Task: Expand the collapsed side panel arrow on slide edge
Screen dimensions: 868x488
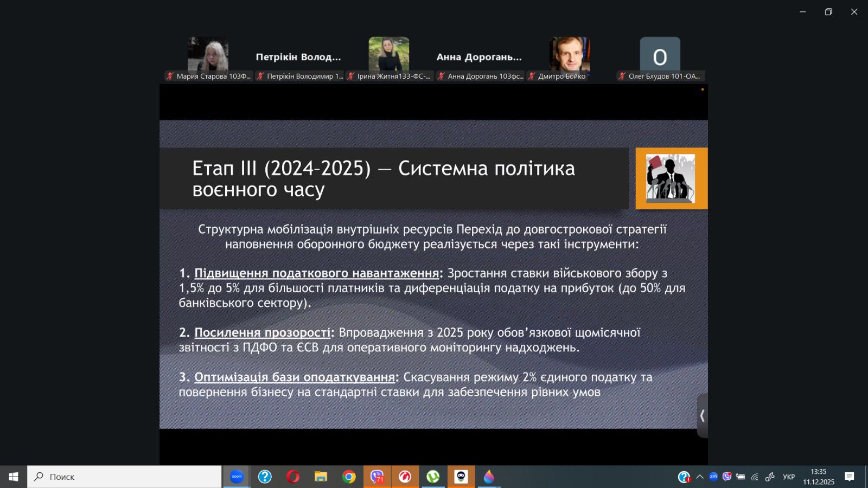Action: [702, 416]
